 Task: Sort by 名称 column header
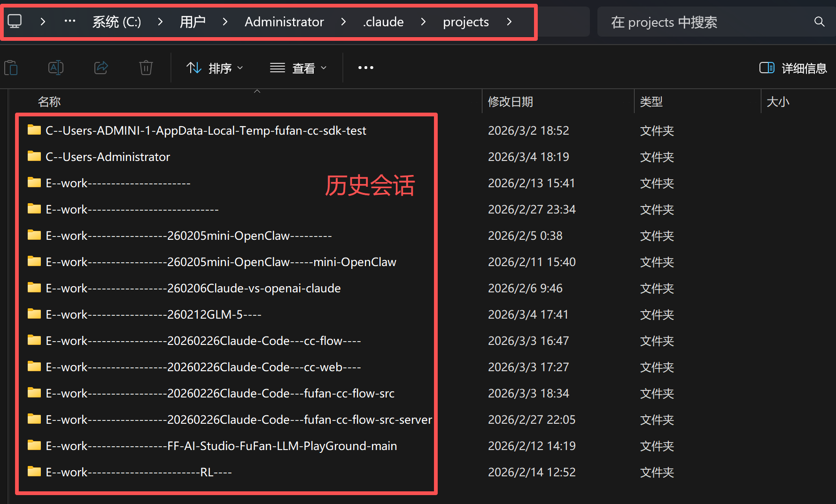[49, 102]
